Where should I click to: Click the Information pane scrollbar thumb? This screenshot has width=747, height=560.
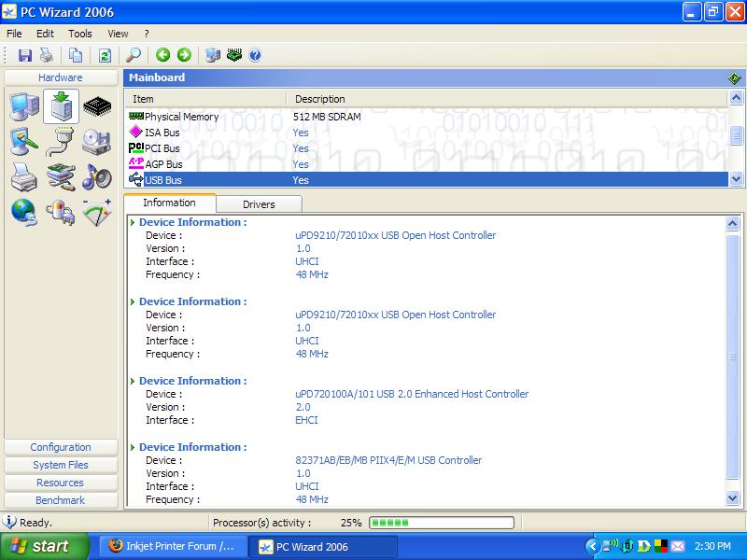[733, 357]
